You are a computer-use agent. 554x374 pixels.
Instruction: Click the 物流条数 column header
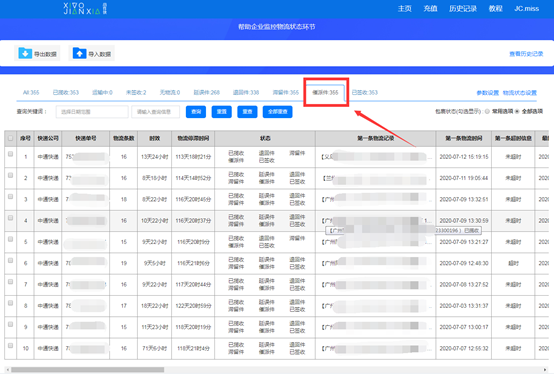[x=124, y=138]
